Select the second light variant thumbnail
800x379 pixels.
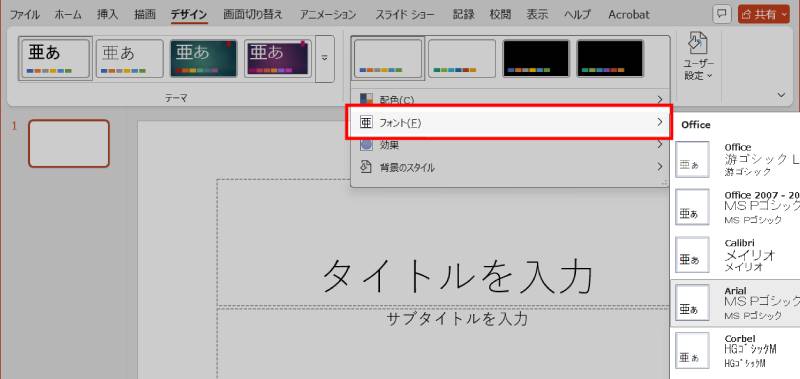coord(462,59)
